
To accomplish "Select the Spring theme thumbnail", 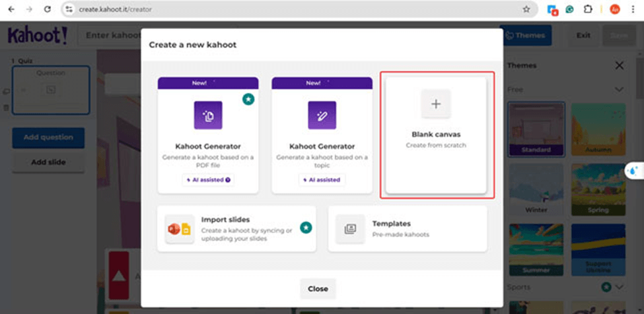I will click(x=598, y=190).
